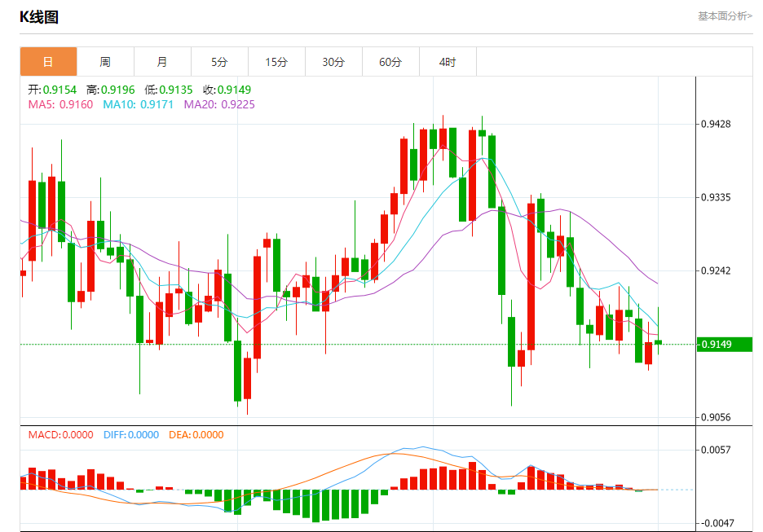Click the 0.0057 MACD axis label

716,450
